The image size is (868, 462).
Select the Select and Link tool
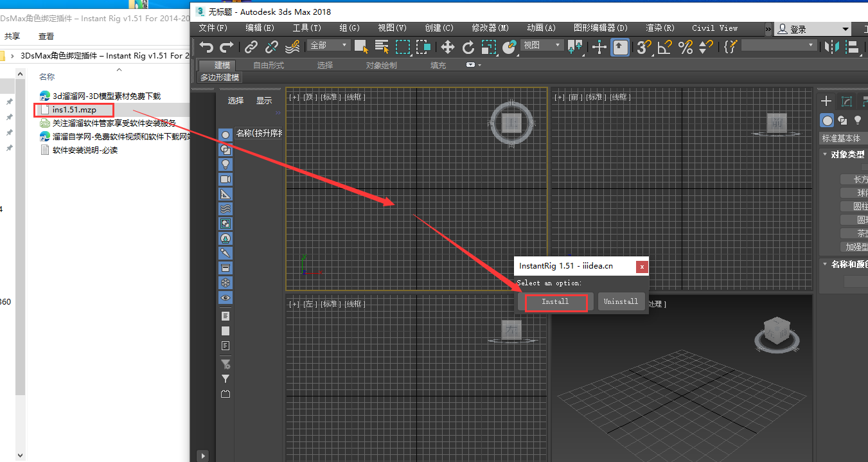pos(251,47)
